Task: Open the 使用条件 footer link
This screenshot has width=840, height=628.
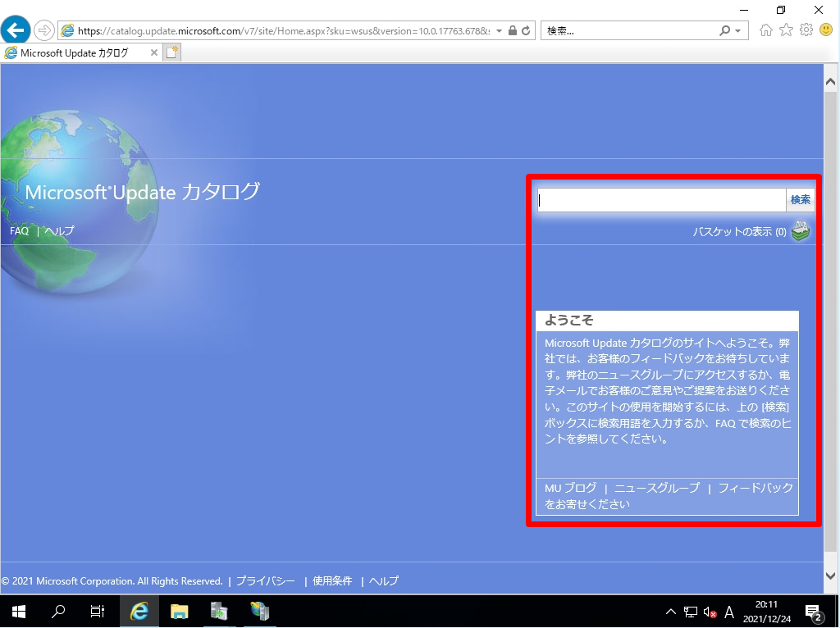Action: (332, 581)
